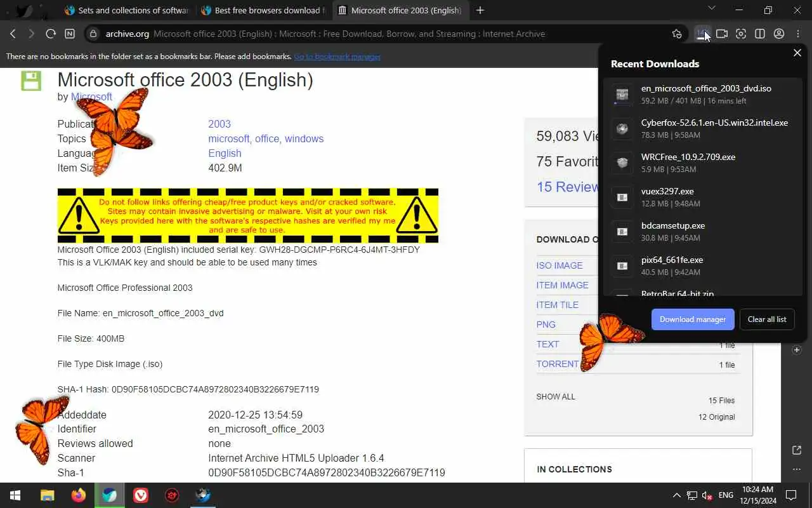Download the PNG option
Screen dimensions: 812x508
click(546, 324)
